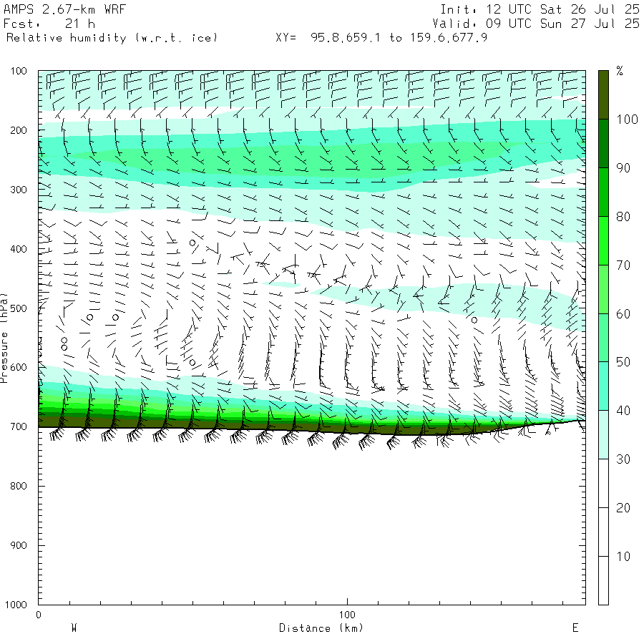644x644 pixels.
Task: Click the "Init: 12 UTC Sat 26 Jul 25" line
Action: 540,9
